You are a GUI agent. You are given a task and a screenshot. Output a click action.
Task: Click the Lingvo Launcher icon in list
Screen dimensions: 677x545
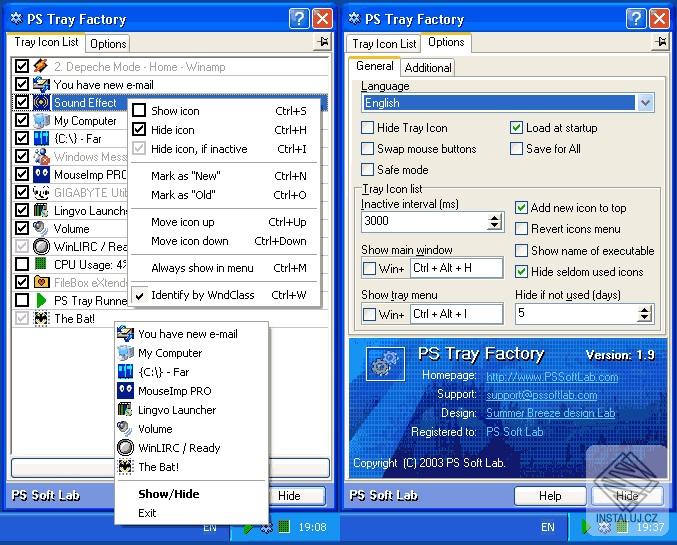click(x=41, y=210)
